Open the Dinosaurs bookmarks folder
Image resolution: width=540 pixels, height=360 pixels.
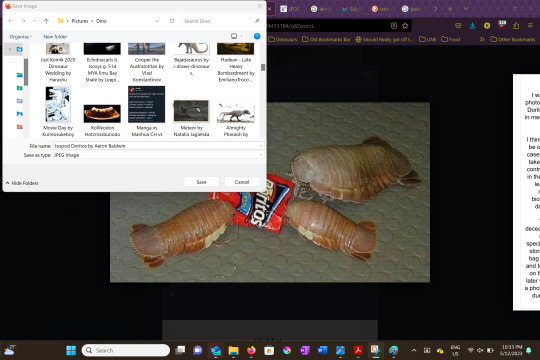tap(283, 39)
